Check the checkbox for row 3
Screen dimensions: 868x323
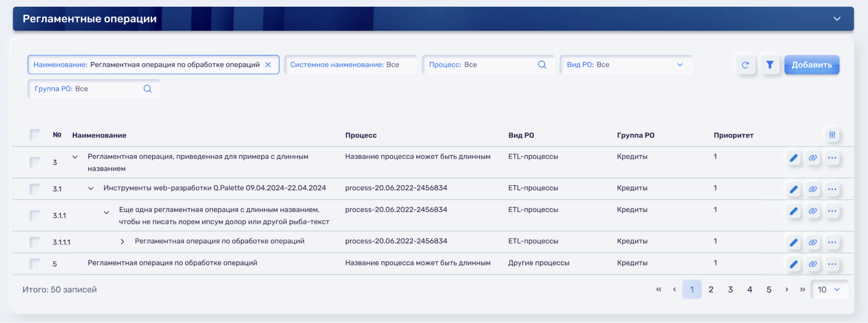[x=36, y=162]
